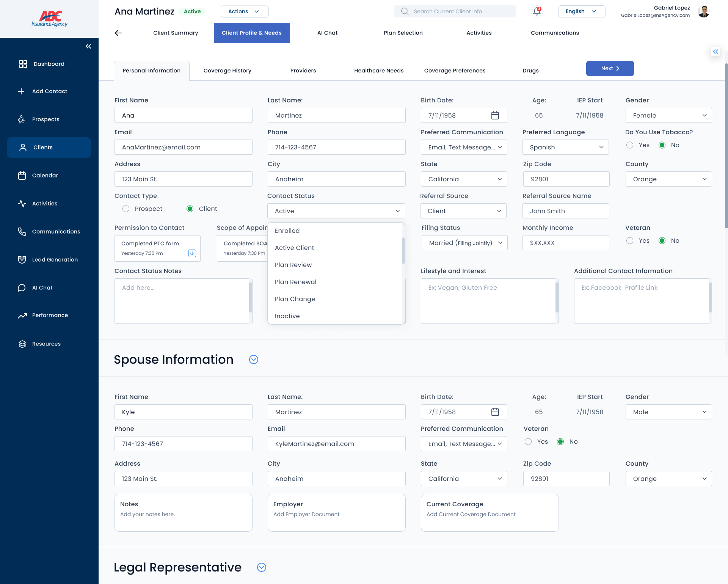Open the Calendar from the sidebar

point(23,175)
